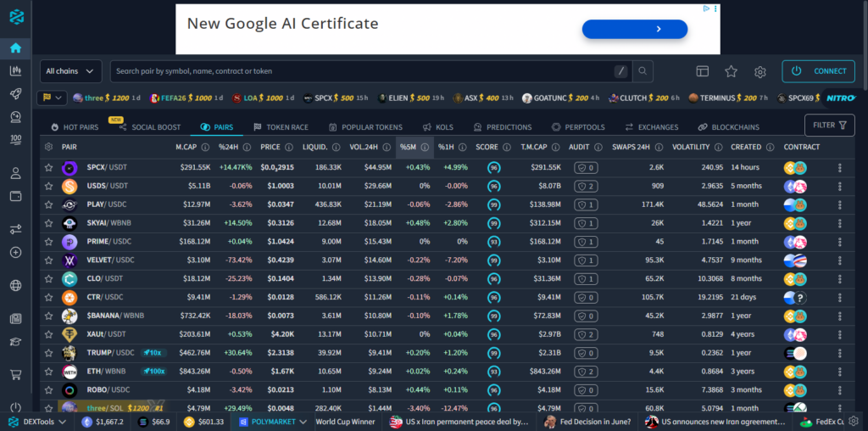This screenshot has height=431, width=868.
Task: Open the swap arrows sidebar icon
Action: click(15, 229)
